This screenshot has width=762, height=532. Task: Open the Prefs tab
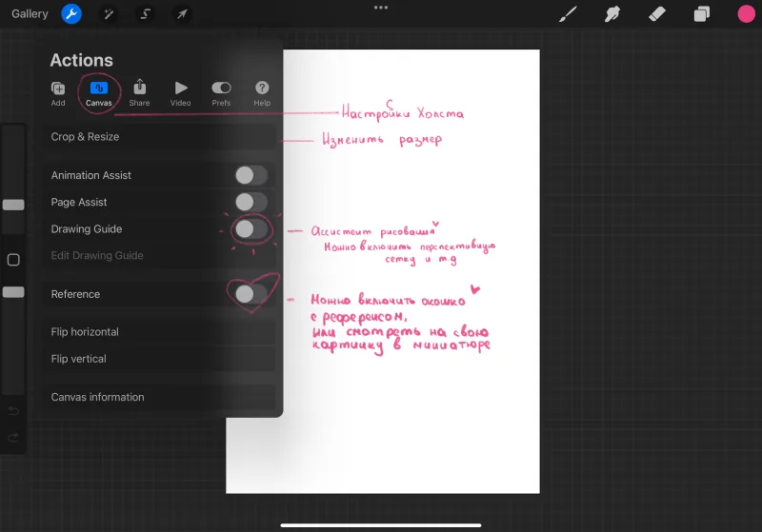221,92
